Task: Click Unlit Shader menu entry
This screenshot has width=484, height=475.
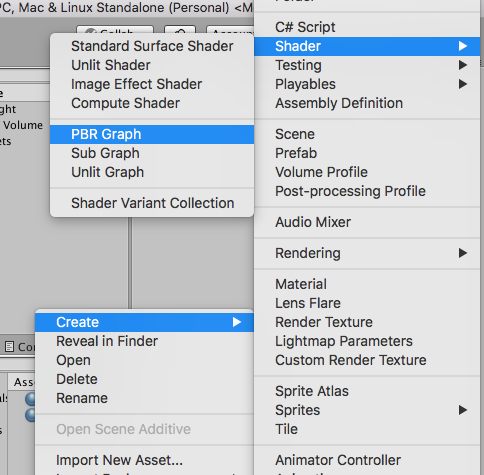Action: click(x=152, y=65)
